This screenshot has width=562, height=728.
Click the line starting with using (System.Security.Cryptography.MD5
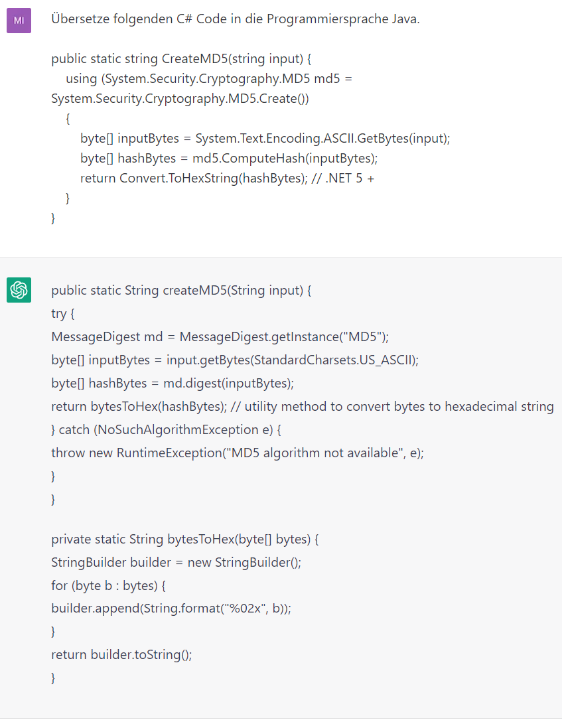(208, 79)
